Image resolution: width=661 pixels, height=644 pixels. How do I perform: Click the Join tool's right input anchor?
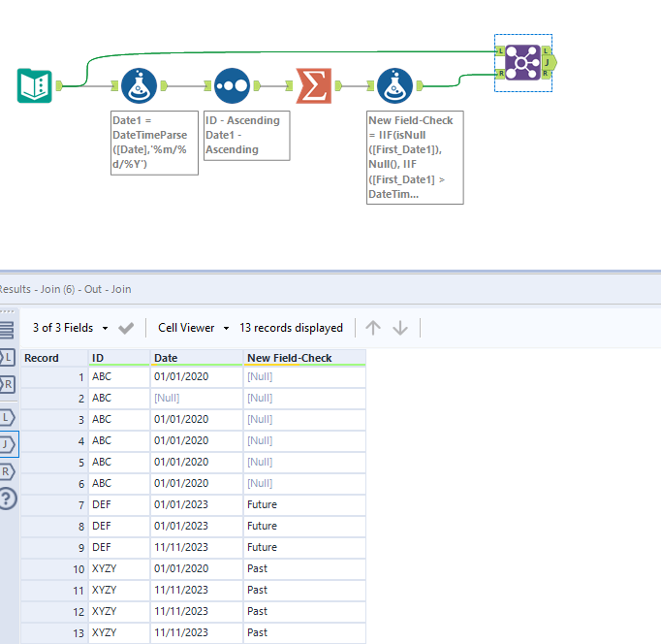tap(500, 74)
